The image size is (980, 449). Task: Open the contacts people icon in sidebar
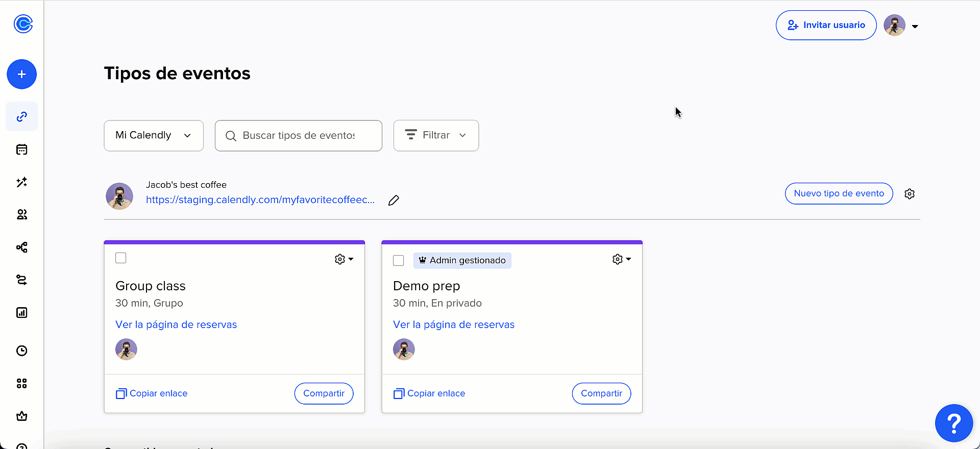point(21,215)
